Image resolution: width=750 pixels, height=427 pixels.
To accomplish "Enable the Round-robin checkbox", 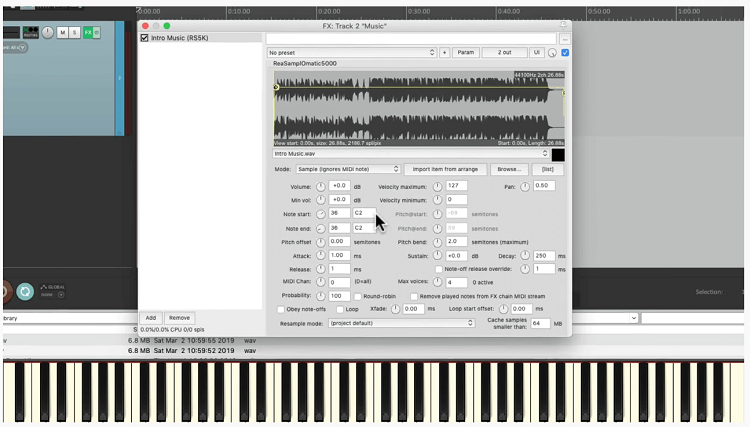I will point(358,296).
